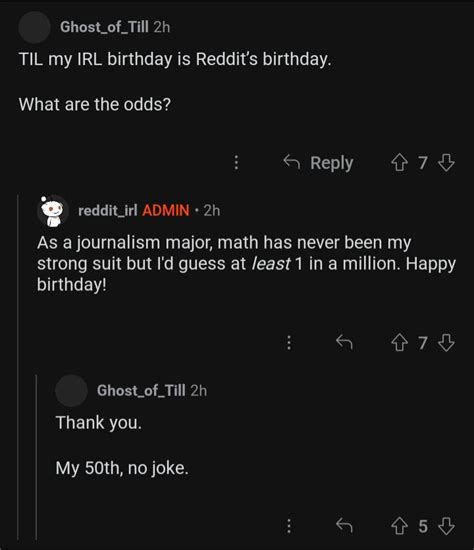This screenshot has width=474, height=550.
Task: Open Ghost_of_Till profile from top comment
Action: 104,27
